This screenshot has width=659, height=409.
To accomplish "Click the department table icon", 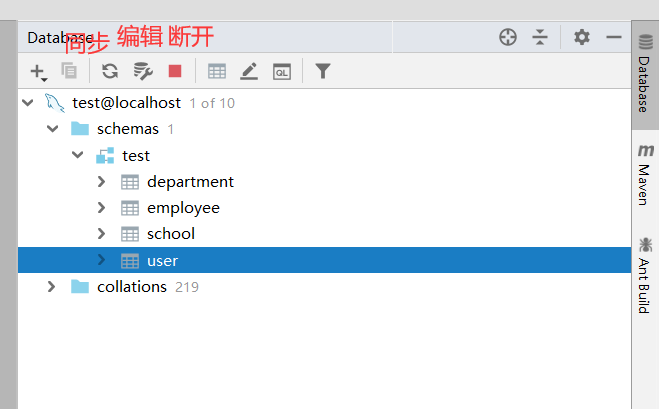I will click(130, 182).
